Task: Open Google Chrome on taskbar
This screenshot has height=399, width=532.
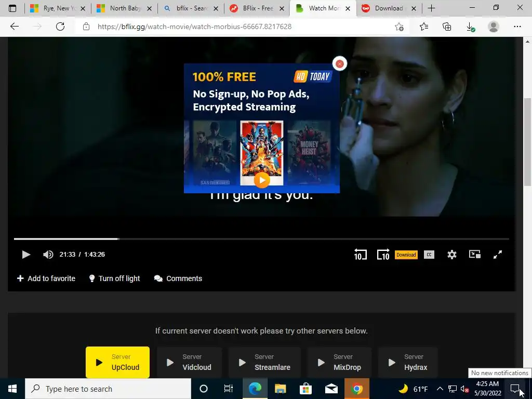Action: point(356,389)
